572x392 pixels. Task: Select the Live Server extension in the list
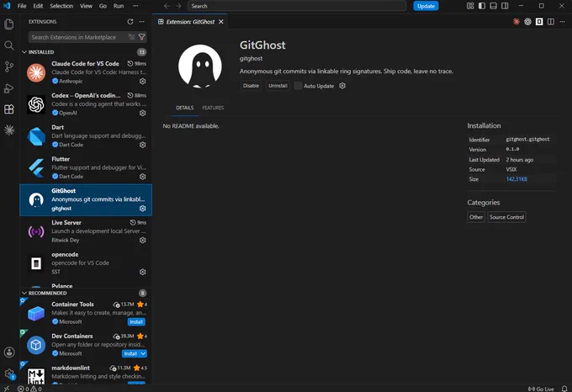(x=86, y=231)
